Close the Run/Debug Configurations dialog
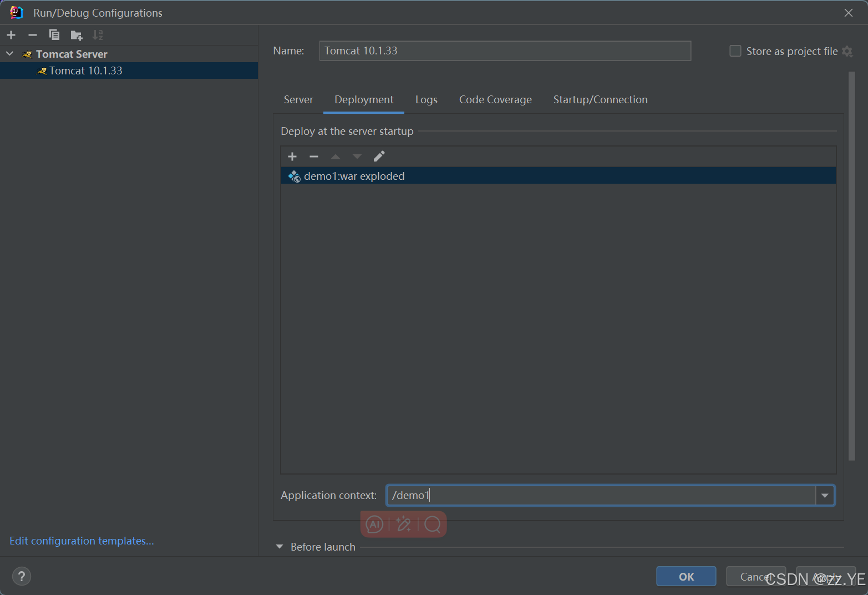The height and width of the screenshot is (595, 868). (x=849, y=13)
